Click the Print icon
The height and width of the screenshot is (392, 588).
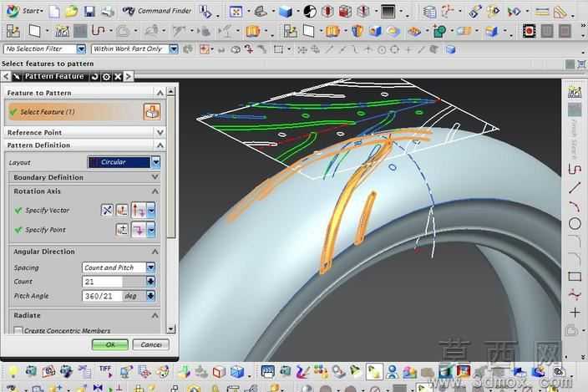pyautogui.click(x=108, y=12)
